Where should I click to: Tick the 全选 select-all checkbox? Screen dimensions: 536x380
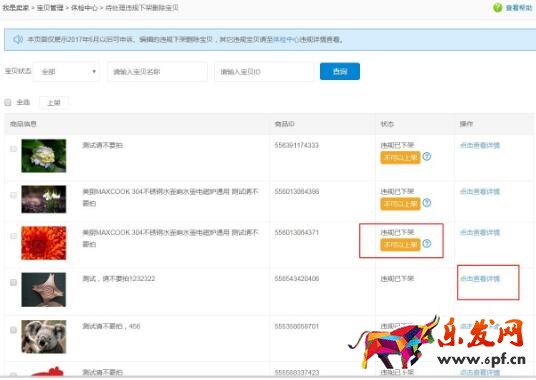8,102
